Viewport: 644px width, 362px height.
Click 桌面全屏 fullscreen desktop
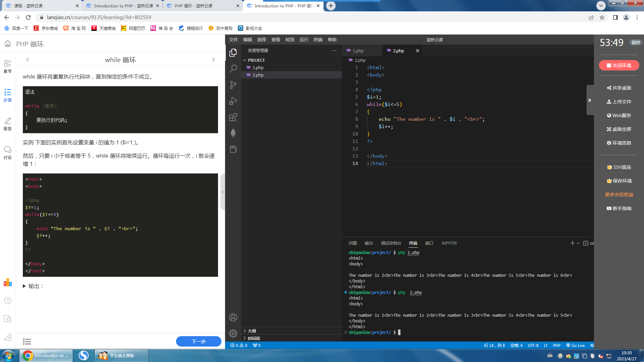(x=619, y=129)
